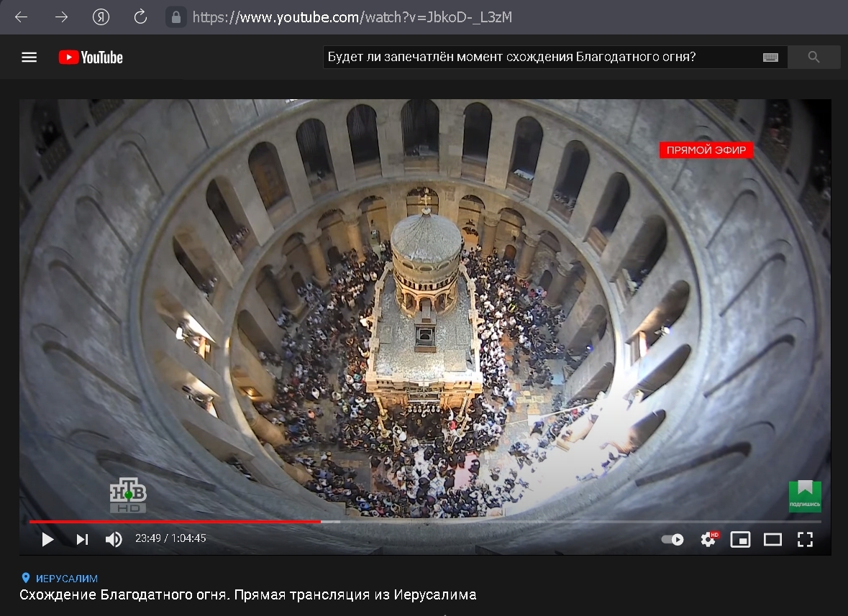This screenshot has width=848, height=616.
Task: Skip to the next video
Action: point(82,539)
